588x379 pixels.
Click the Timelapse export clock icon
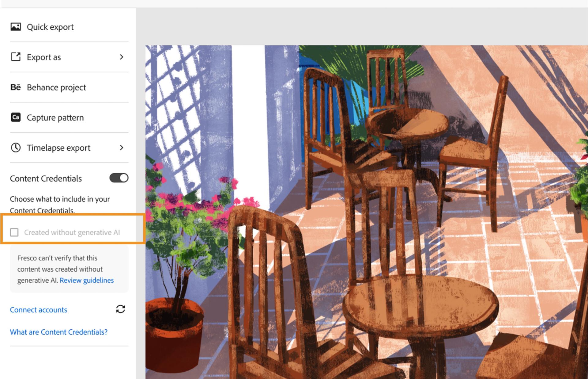tap(16, 147)
